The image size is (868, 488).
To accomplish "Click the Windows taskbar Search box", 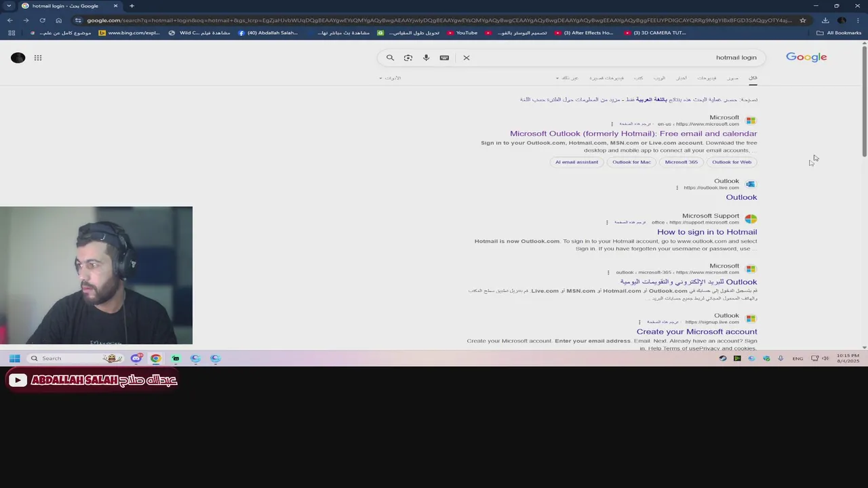I will tap(75, 359).
